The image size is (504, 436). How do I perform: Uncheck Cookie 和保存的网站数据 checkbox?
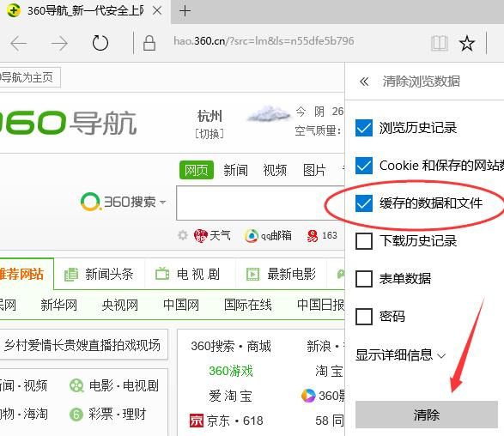tap(364, 166)
